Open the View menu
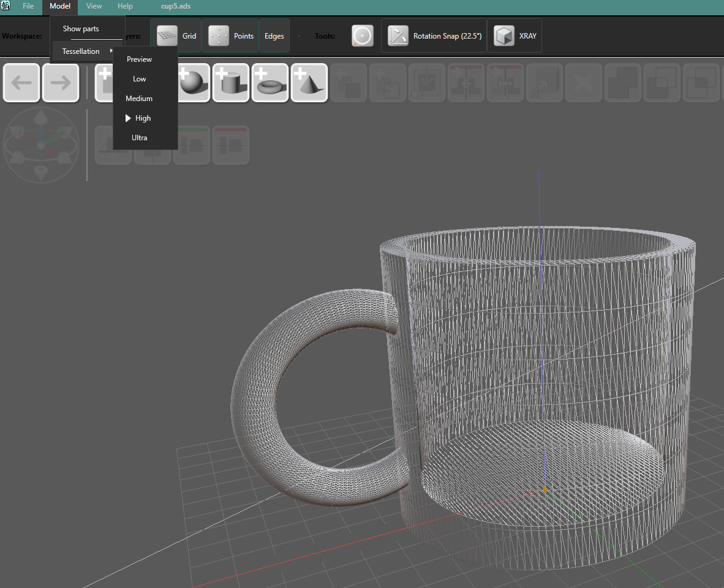The width and height of the screenshot is (724, 588). pyautogui.click(x=94, y=6)
